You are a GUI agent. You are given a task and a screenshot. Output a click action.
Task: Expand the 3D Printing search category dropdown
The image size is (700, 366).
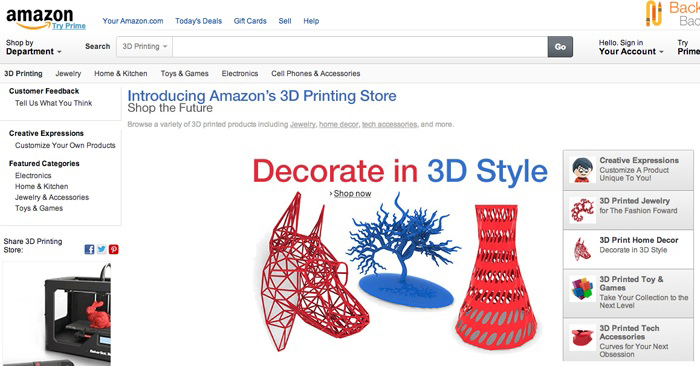tap(145, 46)
